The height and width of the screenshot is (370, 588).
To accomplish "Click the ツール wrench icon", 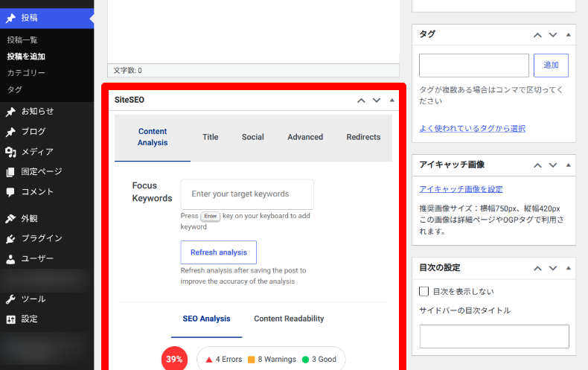I will (10, 299).
